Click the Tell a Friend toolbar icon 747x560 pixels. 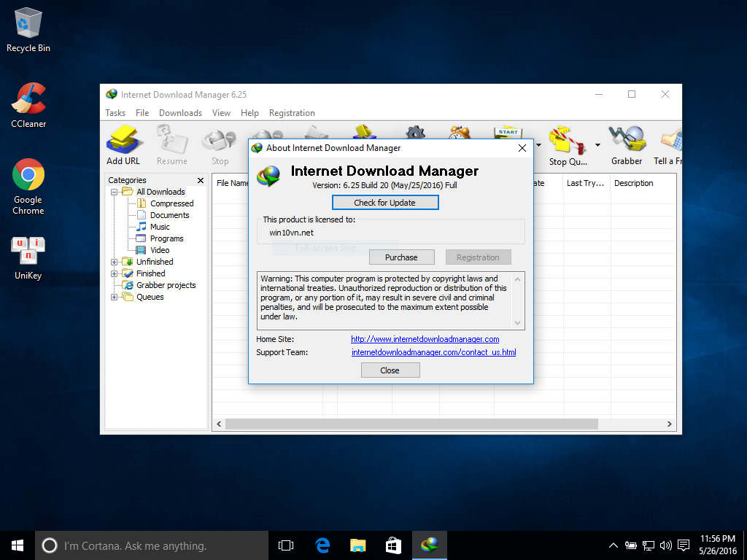tap(668, 145)
